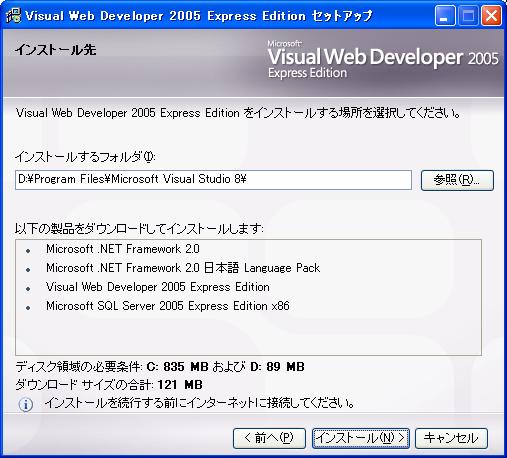Image resolution: width=507 pixels, height=458 pixels.
Task: Maximize the setup window
Action: point(468,16)
